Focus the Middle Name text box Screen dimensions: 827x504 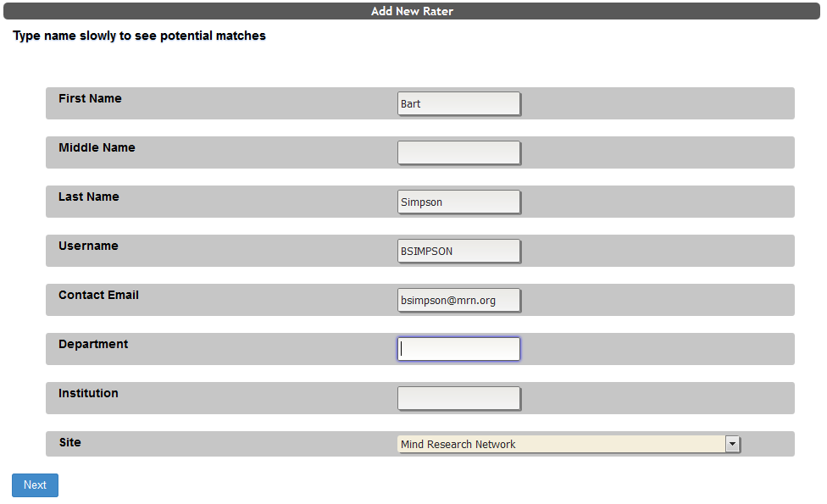point(458,152)
